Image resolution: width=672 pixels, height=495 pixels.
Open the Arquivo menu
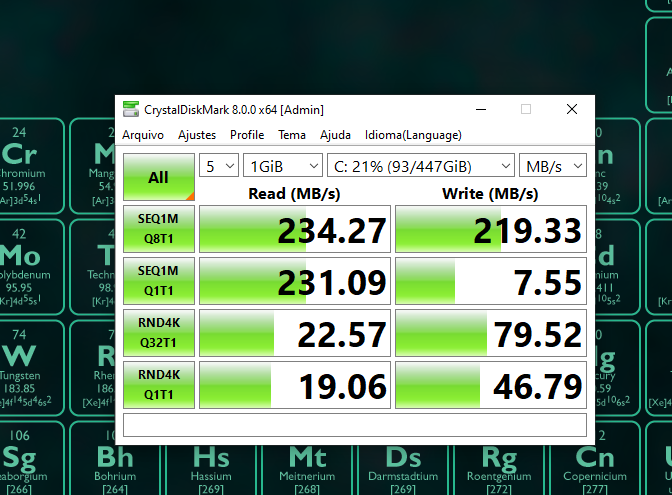(143, 135)
